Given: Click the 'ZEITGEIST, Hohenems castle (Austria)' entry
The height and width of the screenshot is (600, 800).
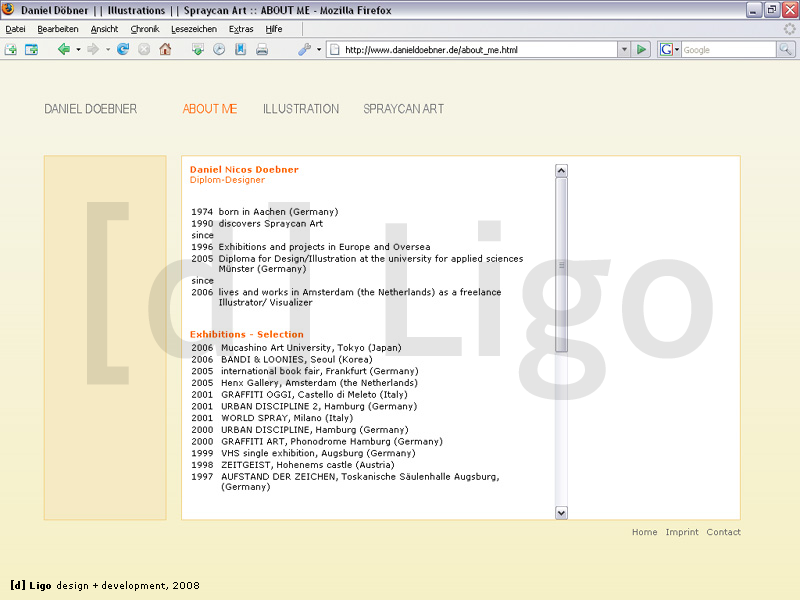Looking at the screenshot, I should [308, 465].
